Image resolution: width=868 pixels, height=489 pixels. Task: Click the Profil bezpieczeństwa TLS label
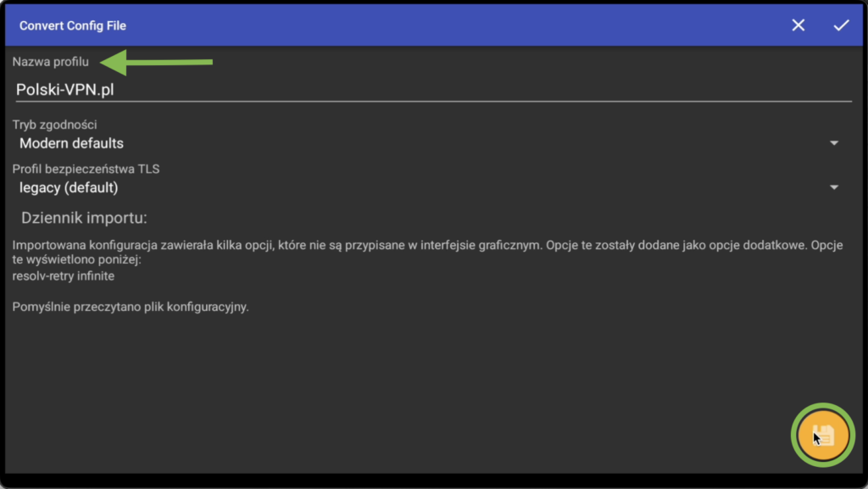[86, 169]
